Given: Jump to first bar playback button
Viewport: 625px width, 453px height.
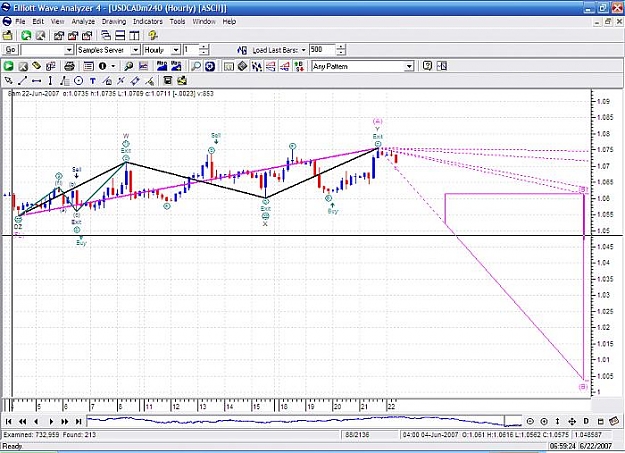Looking at the screenshot, I should click(x=8, y=421).
